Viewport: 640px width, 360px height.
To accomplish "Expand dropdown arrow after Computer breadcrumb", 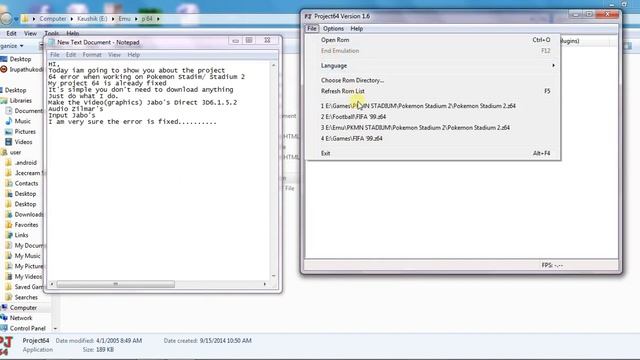I will pyautogui.click(x=71, y=19).
